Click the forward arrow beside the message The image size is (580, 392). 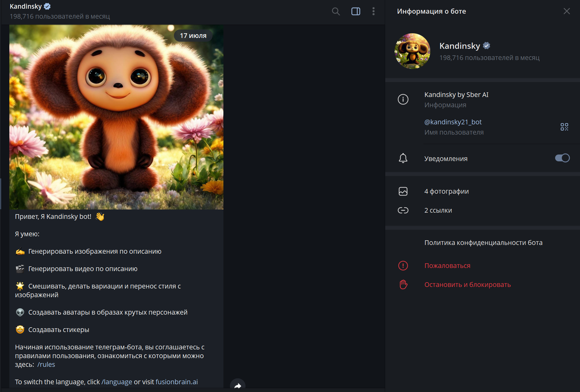pyautogui.click(x=237, y=385)
